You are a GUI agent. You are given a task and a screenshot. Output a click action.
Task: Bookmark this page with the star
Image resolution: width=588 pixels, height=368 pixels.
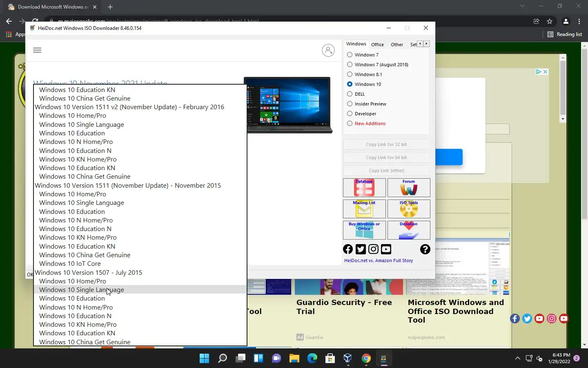(550, 21)
